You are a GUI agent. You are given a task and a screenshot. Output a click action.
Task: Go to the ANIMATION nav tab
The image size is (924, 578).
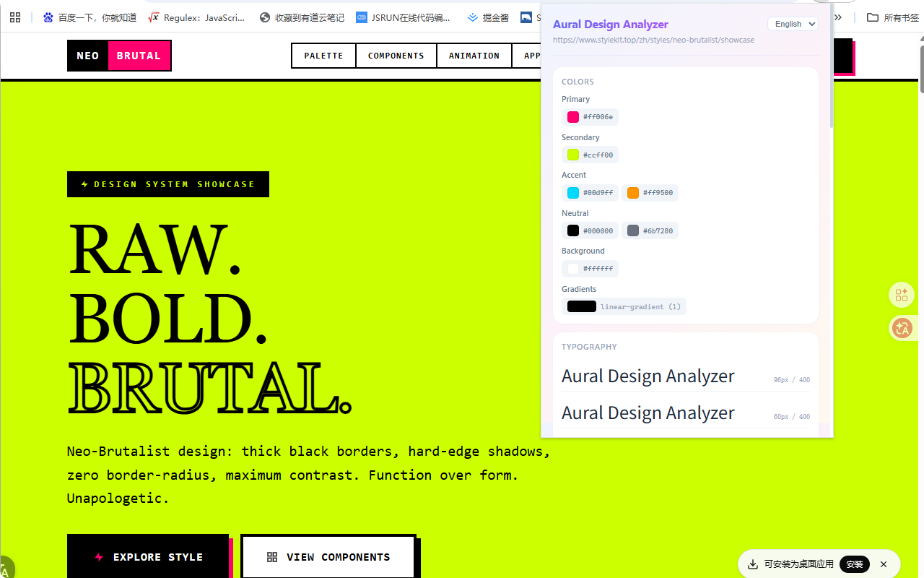[474, 56]
